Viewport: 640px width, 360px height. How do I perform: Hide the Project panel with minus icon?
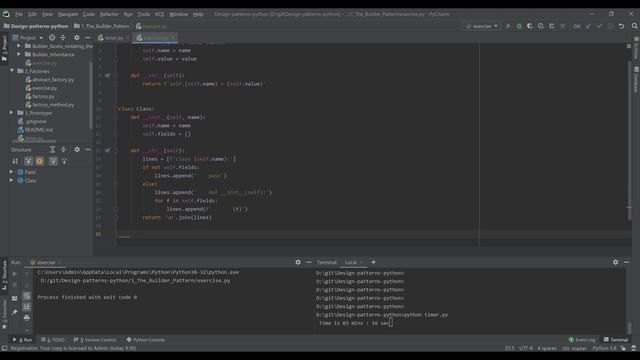click(x=87, y=38)
